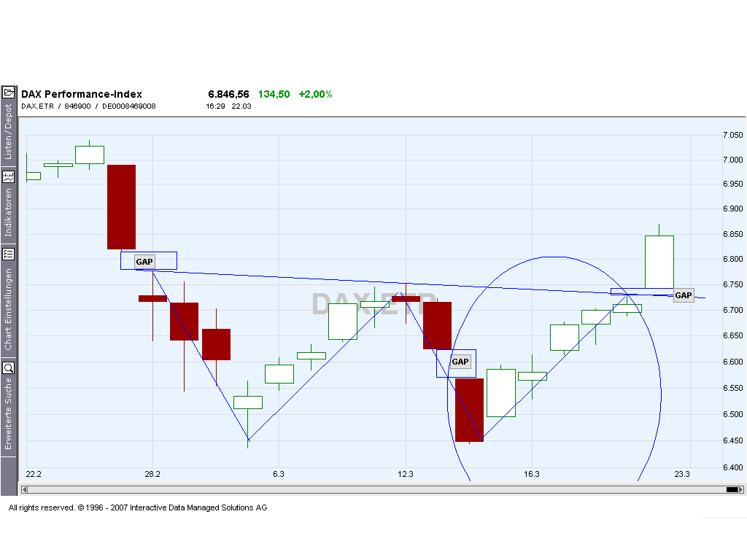This screenshot has width=747, height=560.
Task: Click the Indikatoren chart icon
Action: tap(9, 177)
